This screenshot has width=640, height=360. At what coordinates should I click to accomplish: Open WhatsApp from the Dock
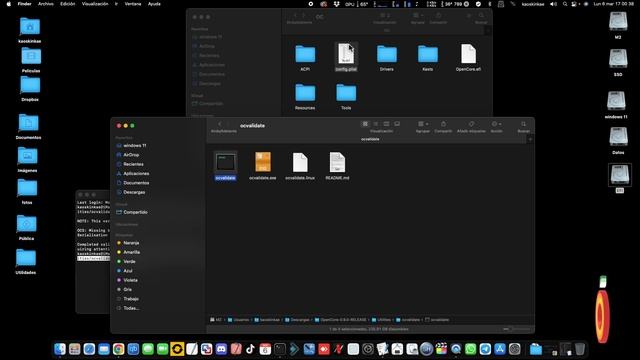(x=471, y=349)
